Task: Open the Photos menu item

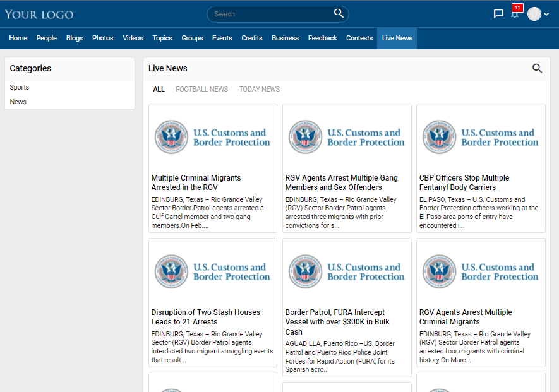Action: click(103, 38)
